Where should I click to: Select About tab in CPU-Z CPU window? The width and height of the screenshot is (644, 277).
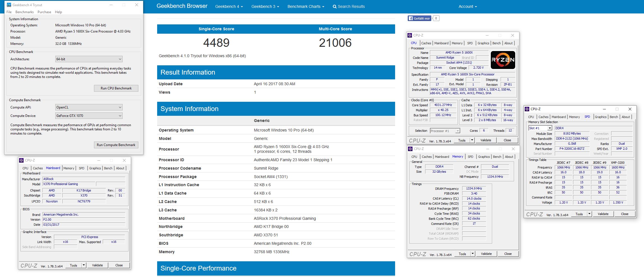click(x=508, y=43)
